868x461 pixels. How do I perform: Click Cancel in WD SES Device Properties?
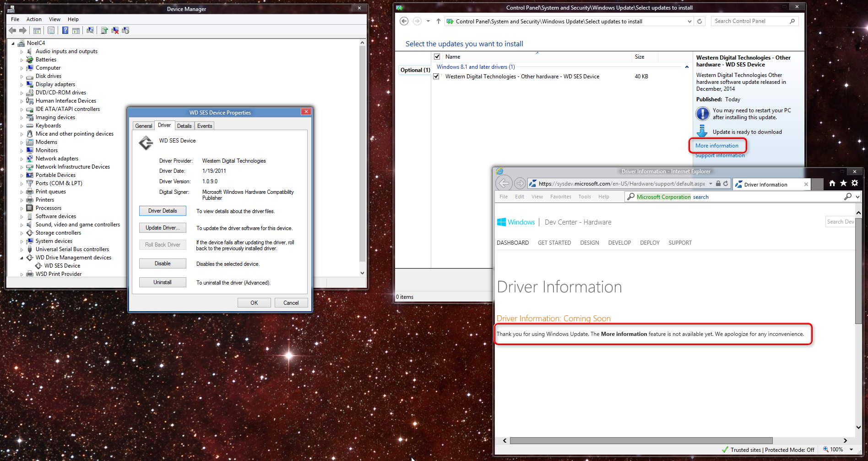click(291, 303)
